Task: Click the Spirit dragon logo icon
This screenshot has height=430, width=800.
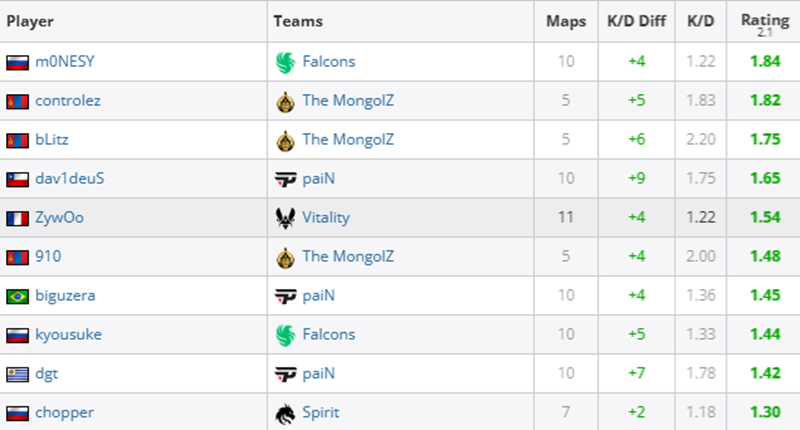Action: click(286, 413)
